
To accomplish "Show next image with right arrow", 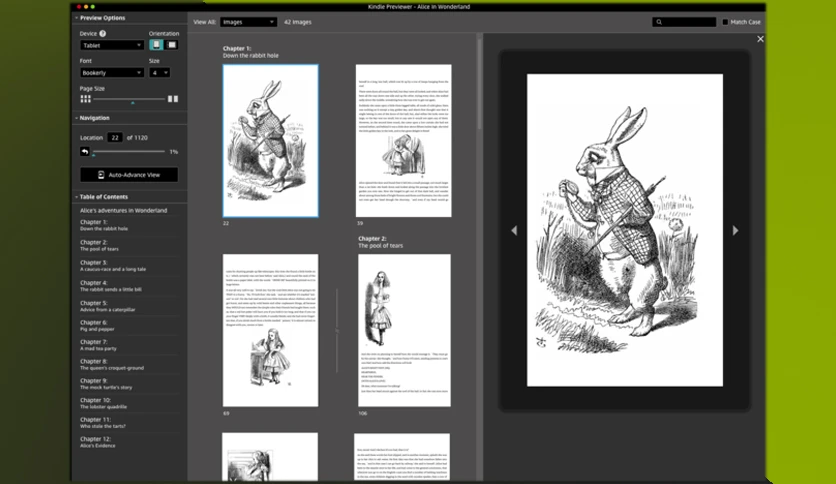I will point(735,230).
